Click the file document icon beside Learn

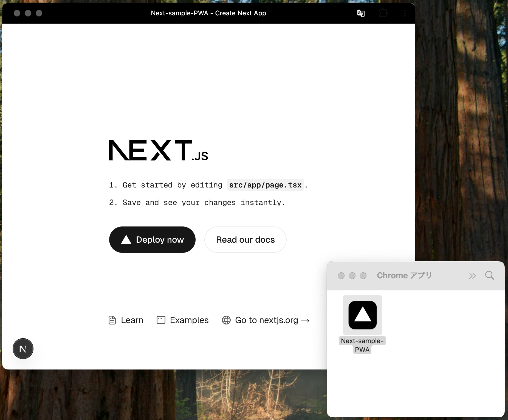point(112,320)
